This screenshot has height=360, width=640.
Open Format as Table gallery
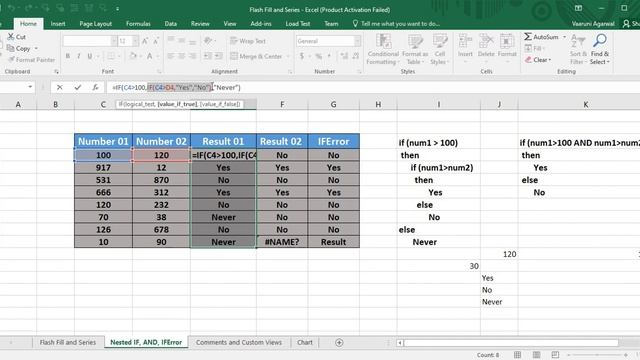pyautogui.click(x=415, y=49)
